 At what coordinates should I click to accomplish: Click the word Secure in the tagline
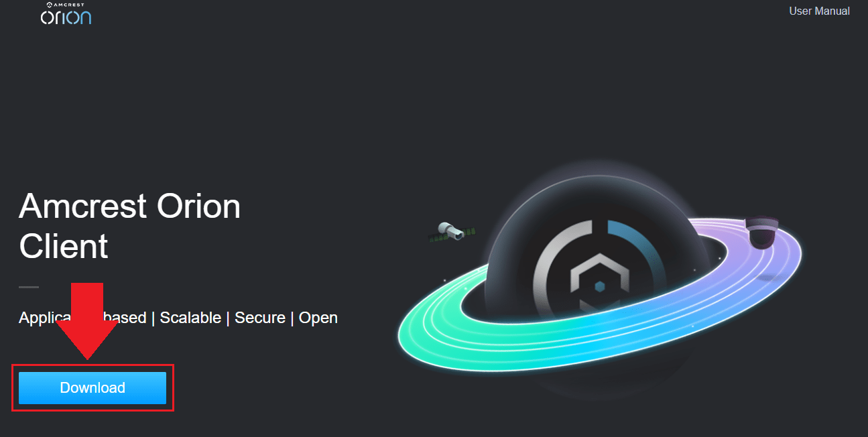259,318
